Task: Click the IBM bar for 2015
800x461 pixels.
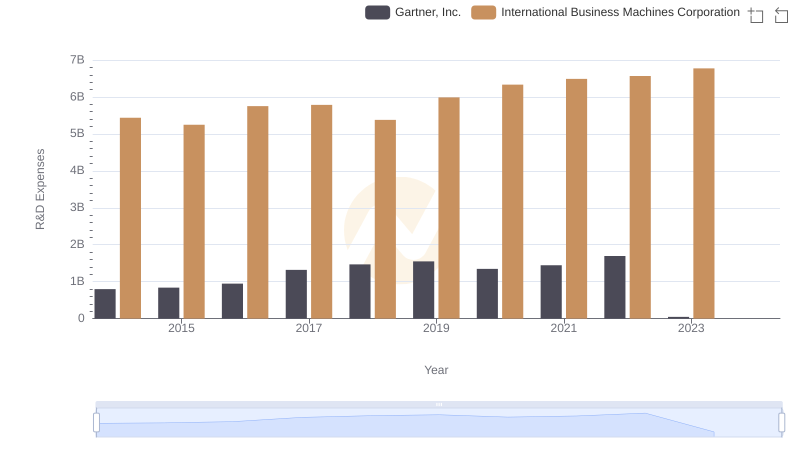Action: (x=194, y=222)
